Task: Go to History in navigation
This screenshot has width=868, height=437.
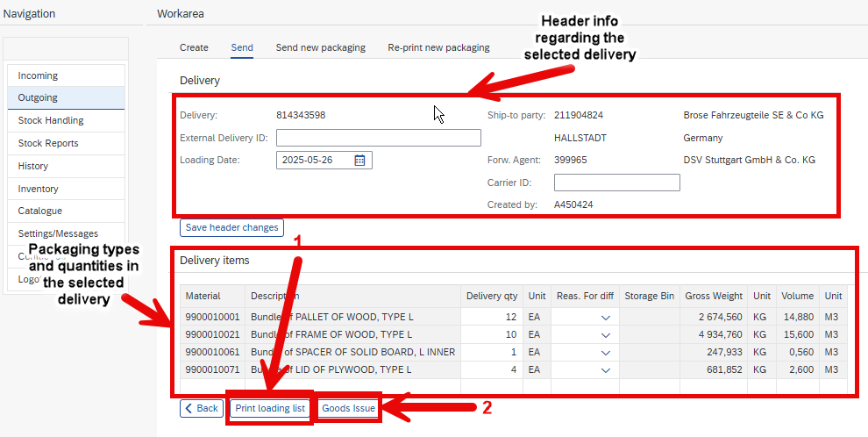Action: (67, 166)
